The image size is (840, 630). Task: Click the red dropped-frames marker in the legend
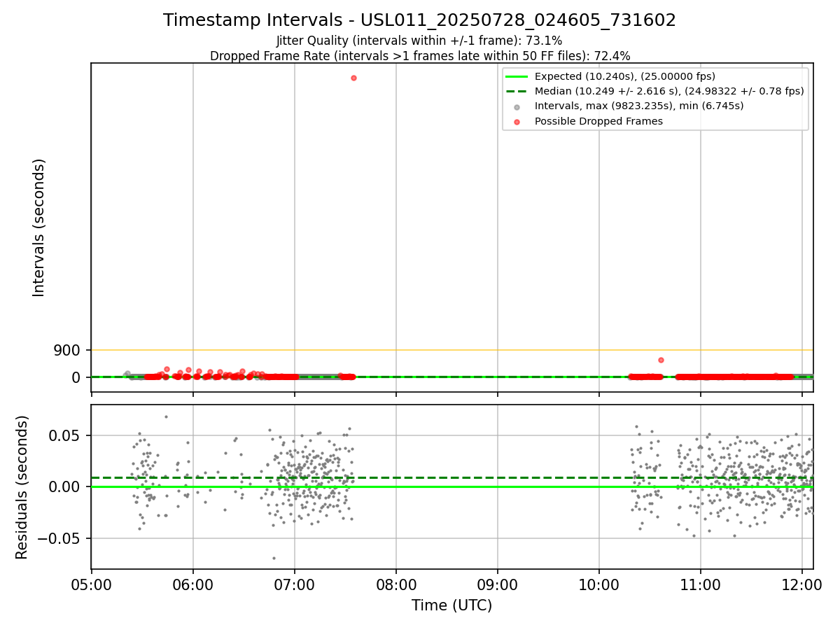(517, 121)
